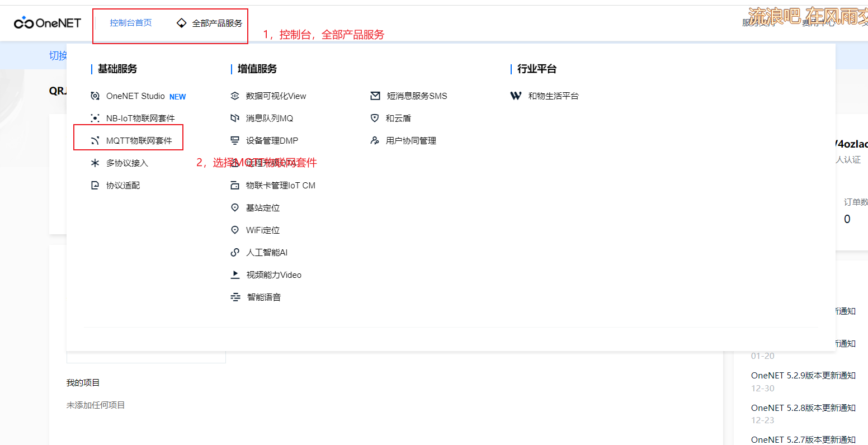Select the 数据可视化View eye icon
The image size is (868, 445).
tap(235, 96)
